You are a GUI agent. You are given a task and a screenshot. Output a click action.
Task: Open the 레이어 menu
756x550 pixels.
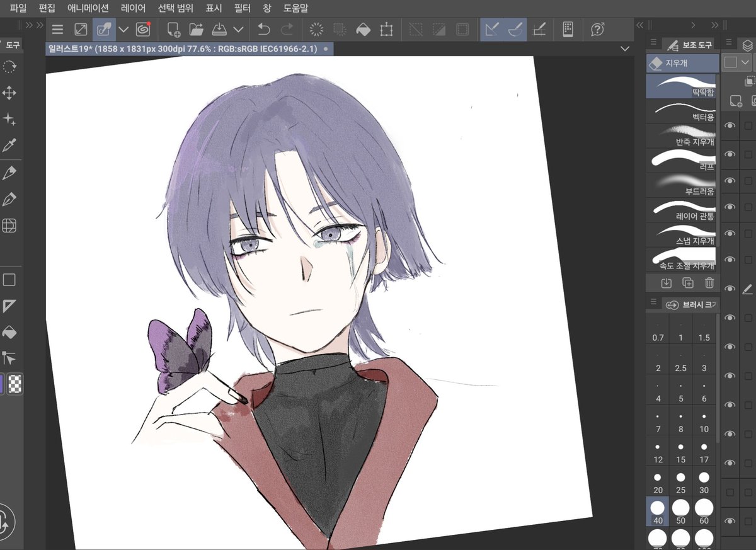pyautogui.click(x=133, y=8)
